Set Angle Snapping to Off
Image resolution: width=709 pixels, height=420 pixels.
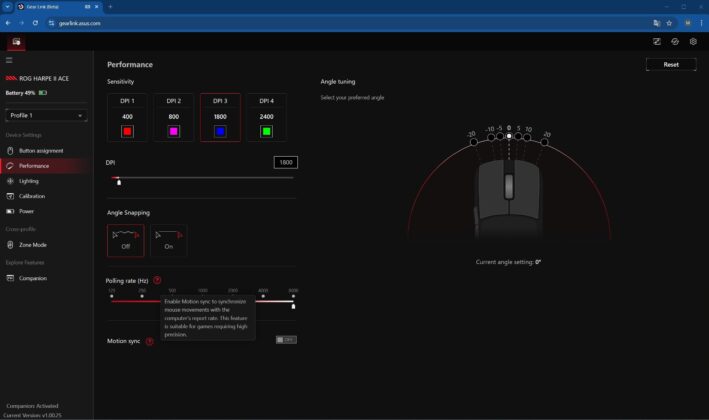point(126,241)
